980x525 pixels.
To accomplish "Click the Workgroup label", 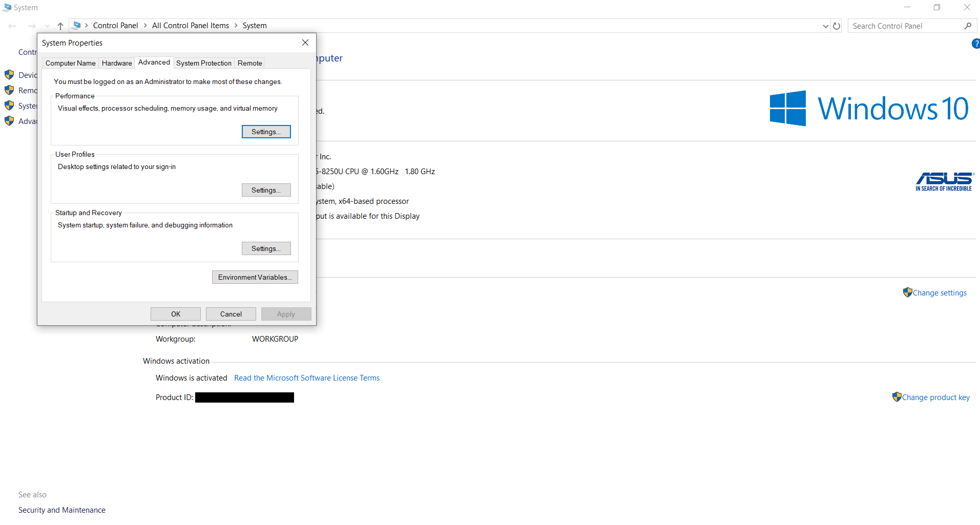I will click(x=175, y=339).
